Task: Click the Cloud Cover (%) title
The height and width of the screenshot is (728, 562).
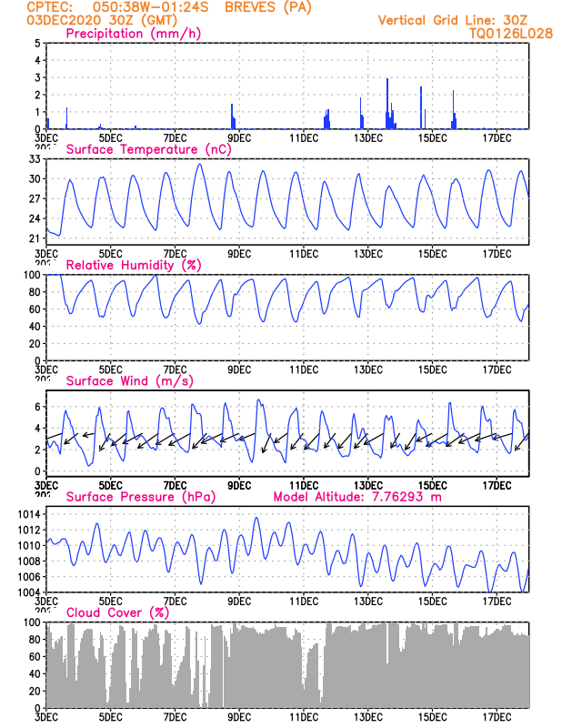Action: coord(117,612)
